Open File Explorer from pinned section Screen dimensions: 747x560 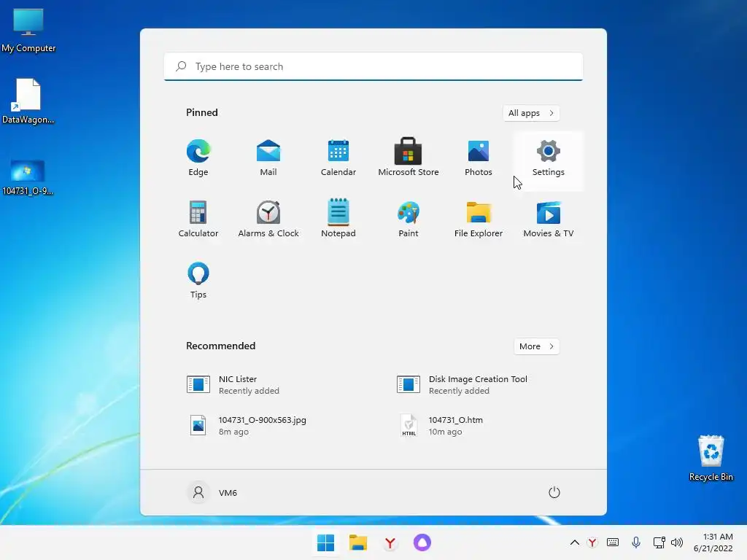pyautogui.click(x=479, y=219)
